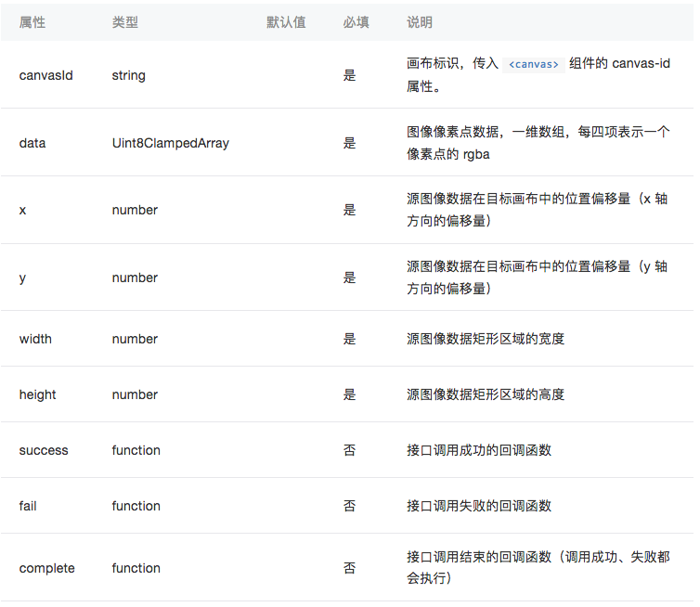
Task: Click number type in the height row
Action: [135, 395]
